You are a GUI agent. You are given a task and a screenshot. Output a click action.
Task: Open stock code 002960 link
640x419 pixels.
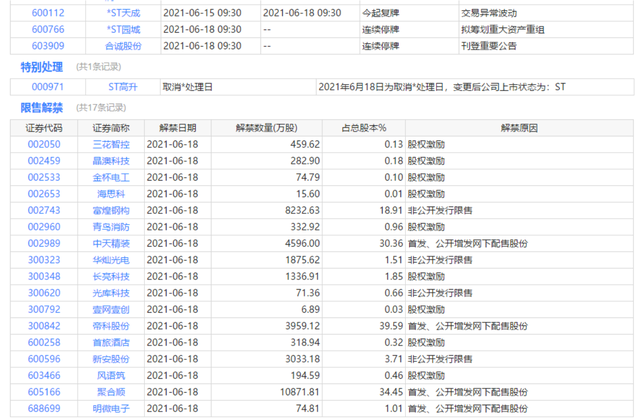[x=44, y=227]
